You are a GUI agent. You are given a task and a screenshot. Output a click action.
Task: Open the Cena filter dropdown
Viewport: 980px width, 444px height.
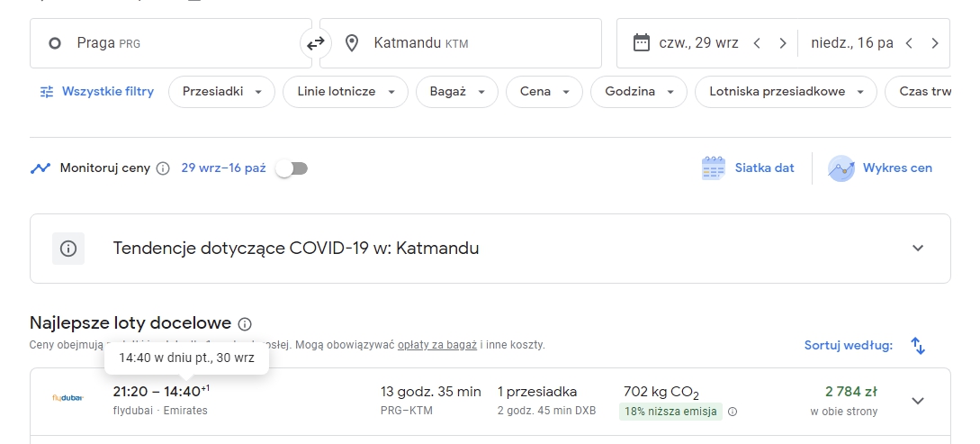pos(544,92)
